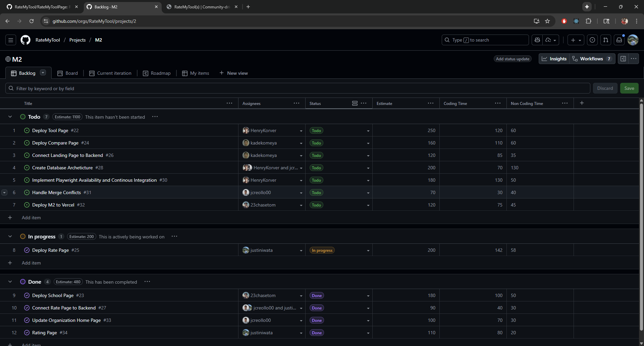Open the pull requests icon in header

tap(606, 40)
